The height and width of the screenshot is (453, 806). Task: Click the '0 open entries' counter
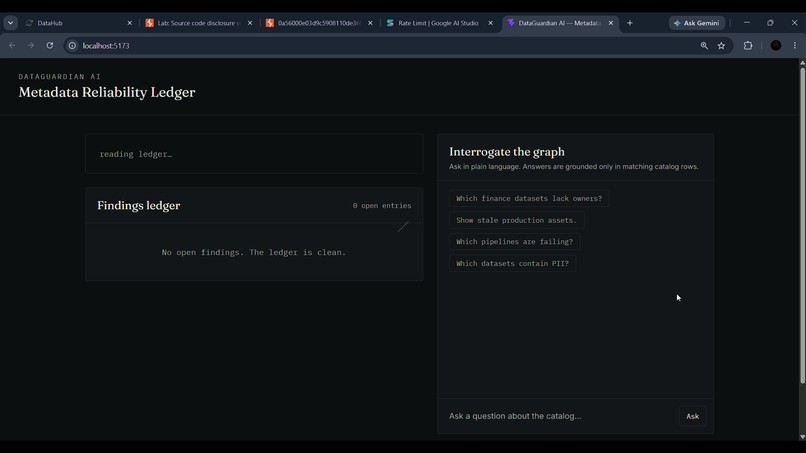tap(382, 205)
